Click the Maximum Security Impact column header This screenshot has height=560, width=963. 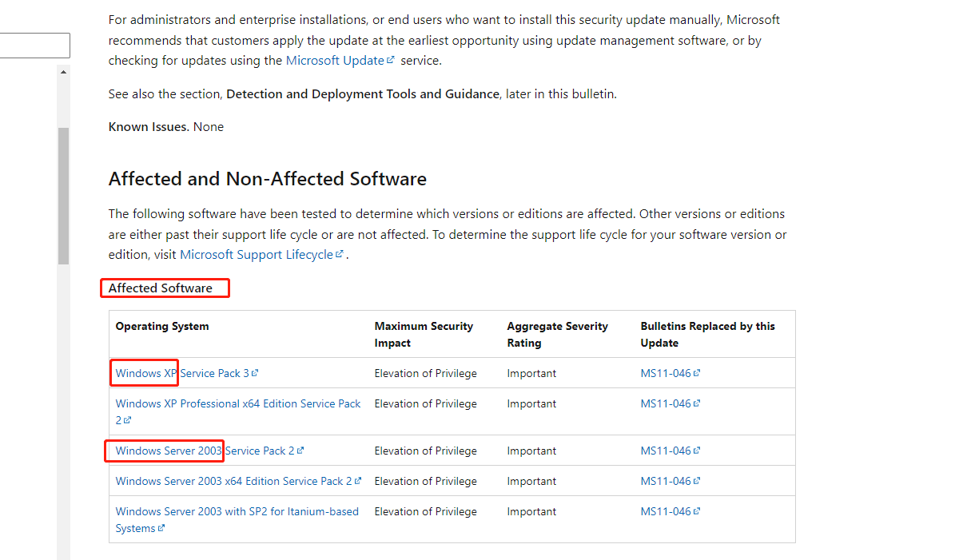pos(424,334)
